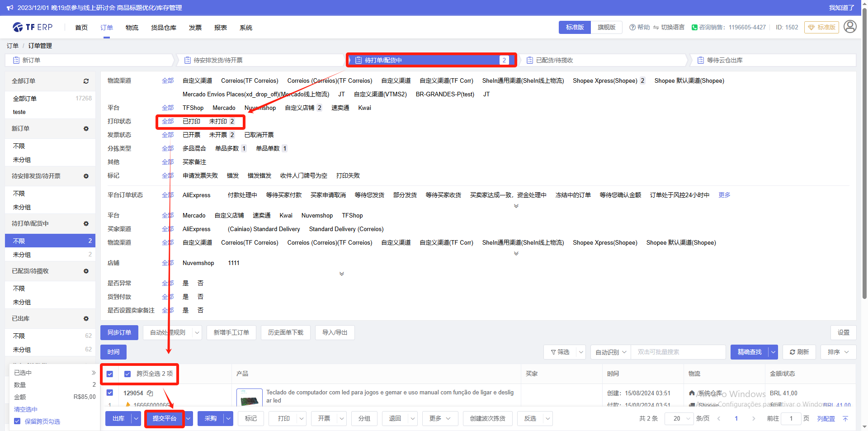Click 新增手工订单 button
Screen dimensions: 868x431
[231, 332]
